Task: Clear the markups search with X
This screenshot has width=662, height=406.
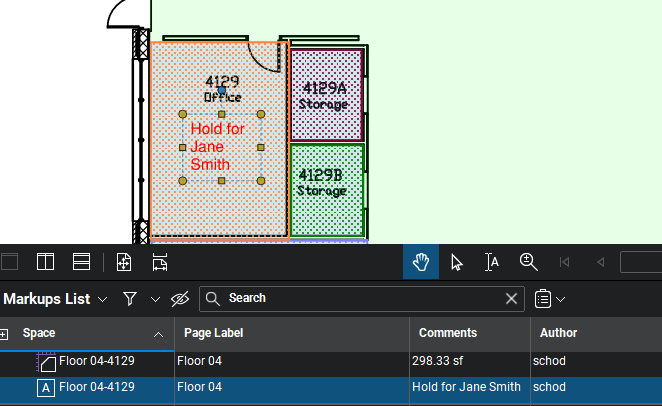Action: (511, 298)
